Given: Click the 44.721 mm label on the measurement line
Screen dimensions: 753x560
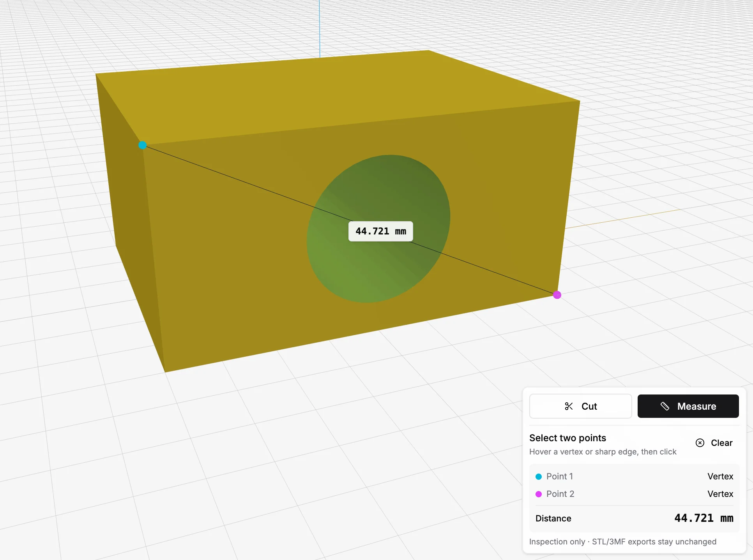Looking at the screenshot, I should [380, 231].
